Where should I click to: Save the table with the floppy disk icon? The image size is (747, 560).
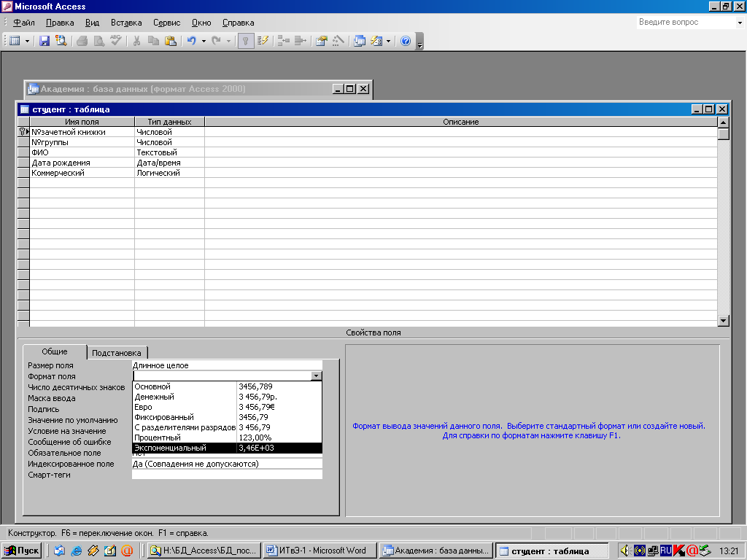tap(44, 41)
